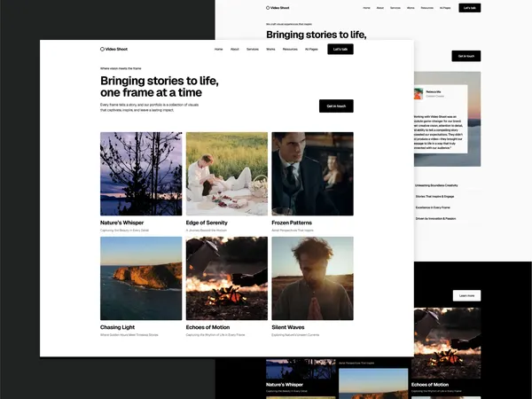Image resolution: width=532 pixels, height=399 pixels.
Task: Open Home in the back page navigation
Action: tap(366, 8)
